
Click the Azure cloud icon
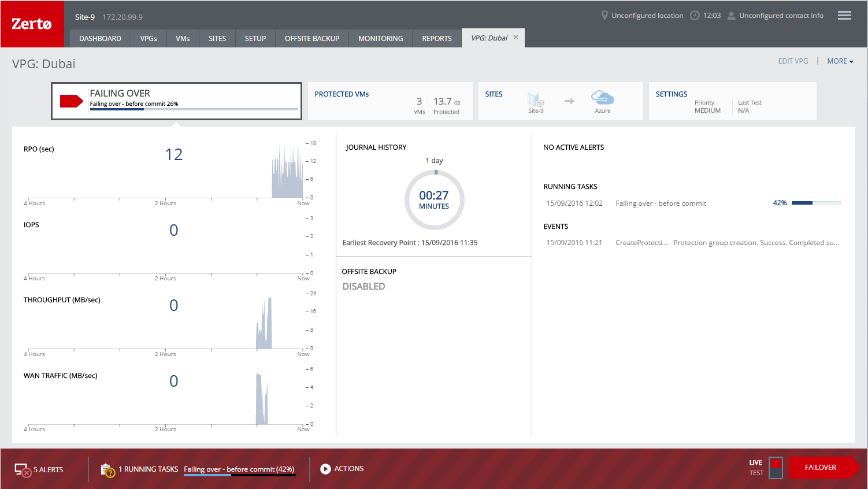tap(602, 98)
